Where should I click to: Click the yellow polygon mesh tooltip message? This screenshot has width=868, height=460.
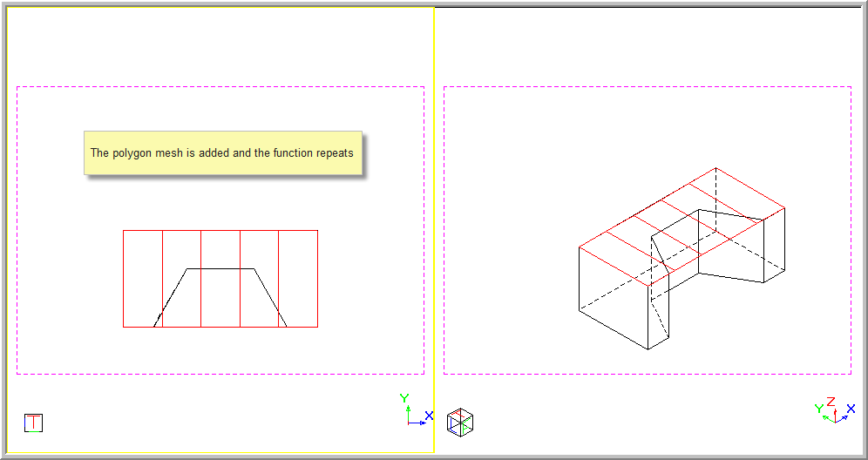click(x=222, y=153)
